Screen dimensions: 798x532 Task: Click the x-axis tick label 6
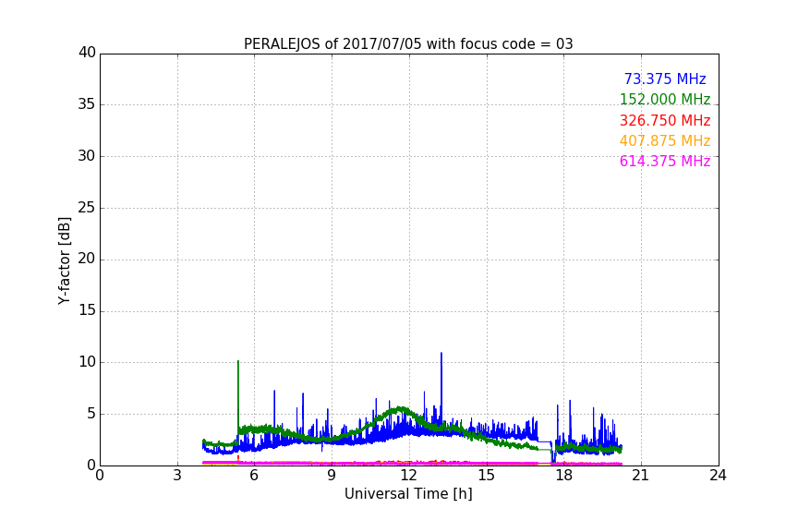point(254,476)
